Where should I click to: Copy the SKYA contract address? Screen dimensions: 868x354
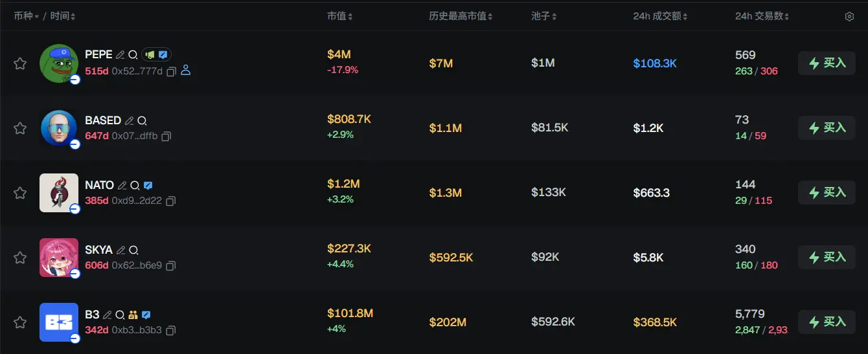pyautogui.click(x=171, y=265)
